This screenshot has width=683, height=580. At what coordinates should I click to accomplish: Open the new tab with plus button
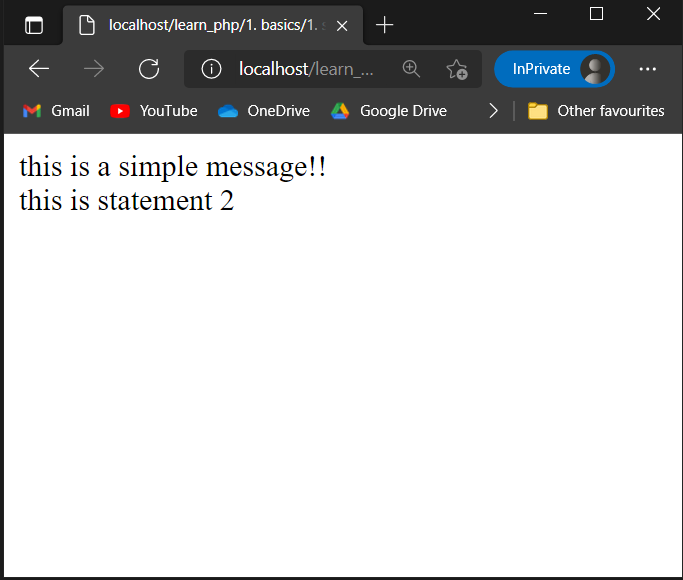pyautogui.click(x=385, y=25)
